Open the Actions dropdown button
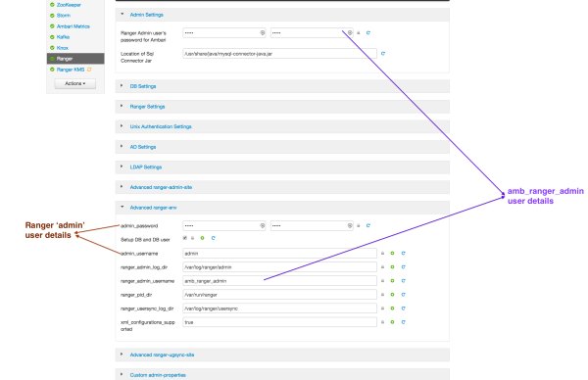Viewport: 588px width, 380px height. pos(75,83)
